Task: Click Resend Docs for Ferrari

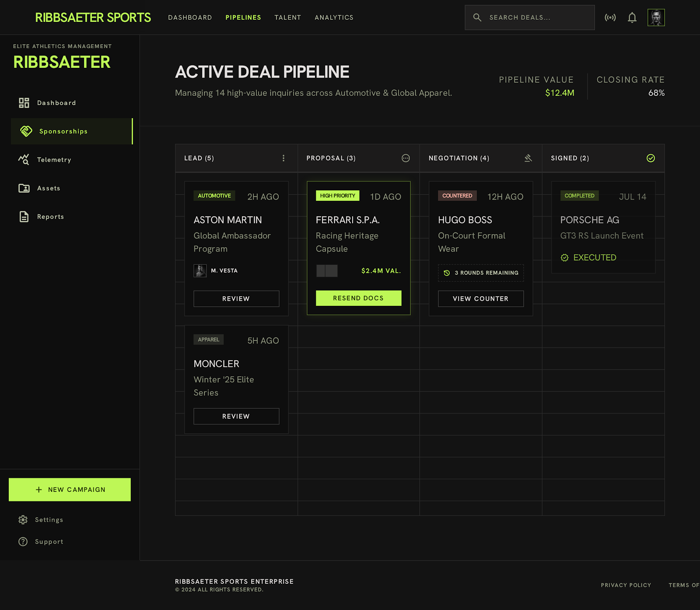Action: tap(358, 298)
